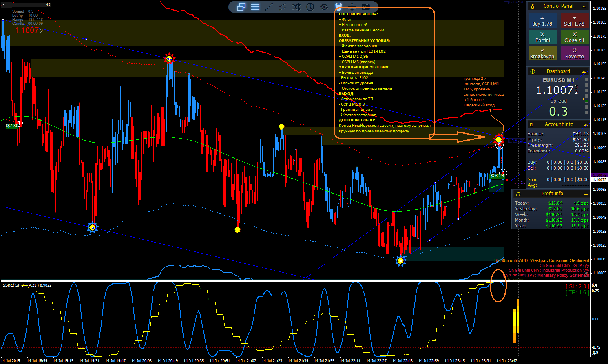
Task: Click the red star marker near 20:19
Action: [x=169, y=59]
